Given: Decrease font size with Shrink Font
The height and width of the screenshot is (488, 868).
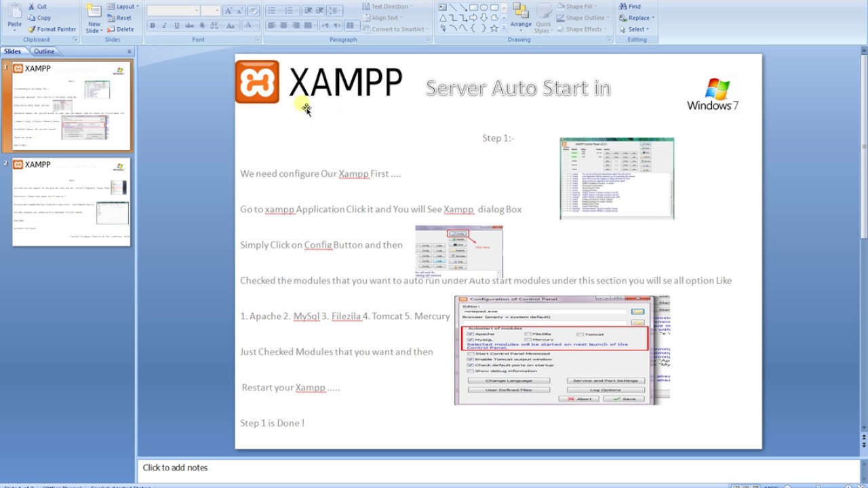Looking at the screenshot, I should pyautogui.click(x=240, y=11).
